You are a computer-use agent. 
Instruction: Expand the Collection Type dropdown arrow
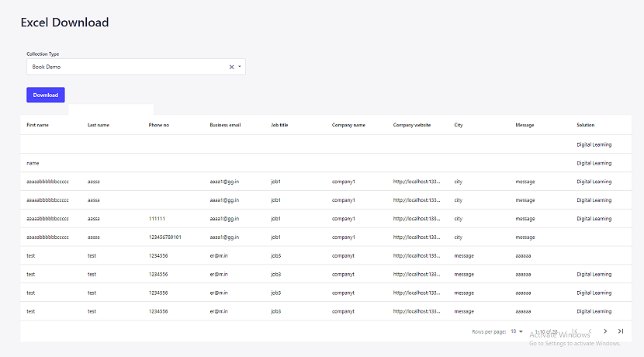coord(240,67)
